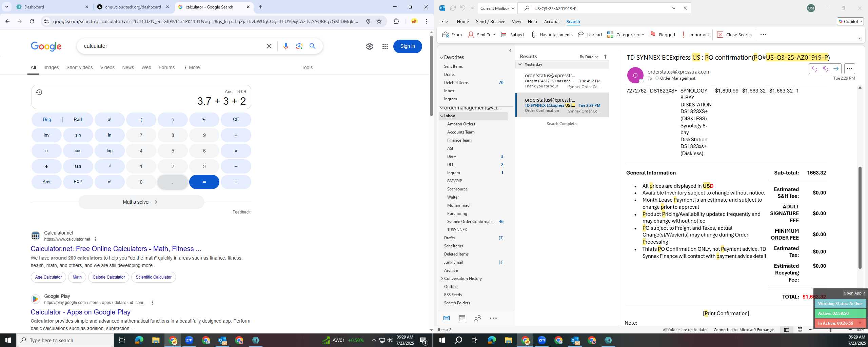Open Outlook File menu

tap(445, 21)
